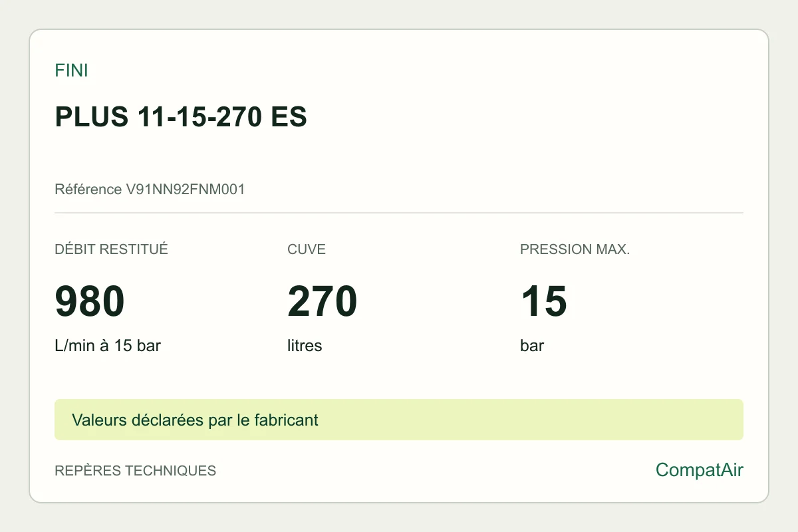Click the bar unit under pressure
Viewport: 798px width, 532px height.
coord(532,346)
